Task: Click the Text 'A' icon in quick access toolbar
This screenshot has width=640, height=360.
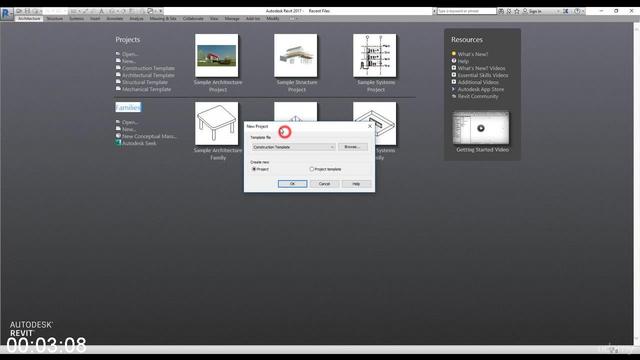Action: (x=102, y=11)
